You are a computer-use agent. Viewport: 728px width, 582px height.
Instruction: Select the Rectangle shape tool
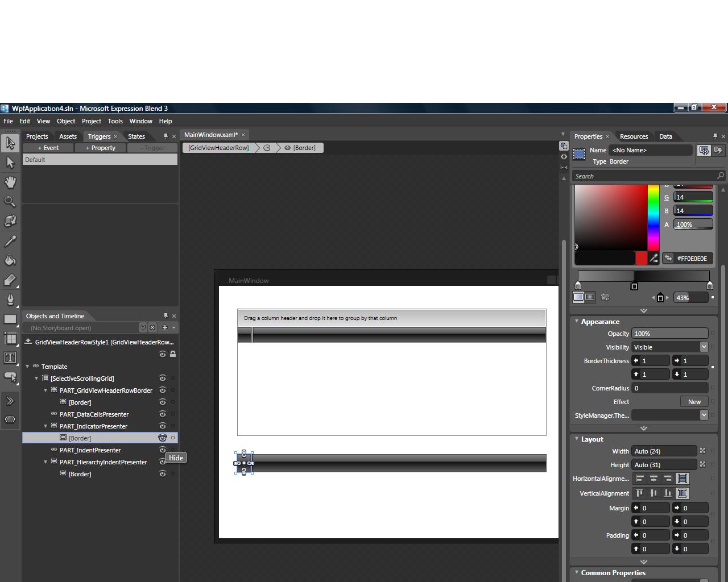10,319
